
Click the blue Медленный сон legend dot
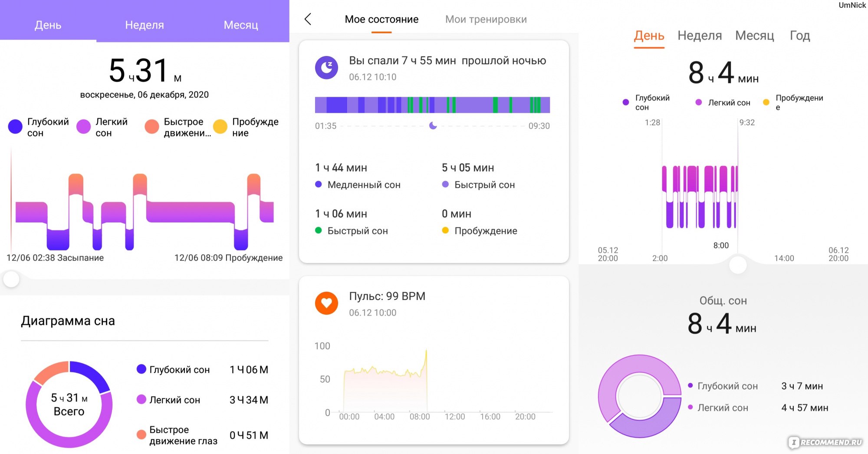318,184
